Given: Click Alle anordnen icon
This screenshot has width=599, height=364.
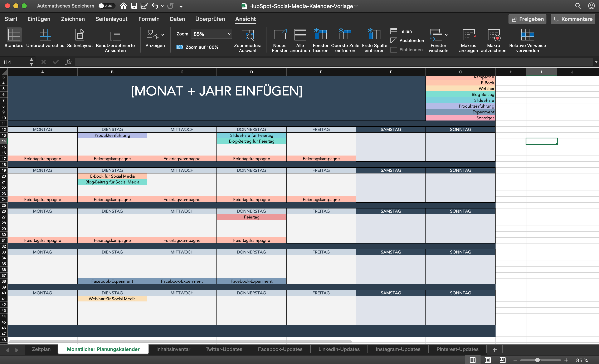Looking at the screenshot, I should [300, 35].
